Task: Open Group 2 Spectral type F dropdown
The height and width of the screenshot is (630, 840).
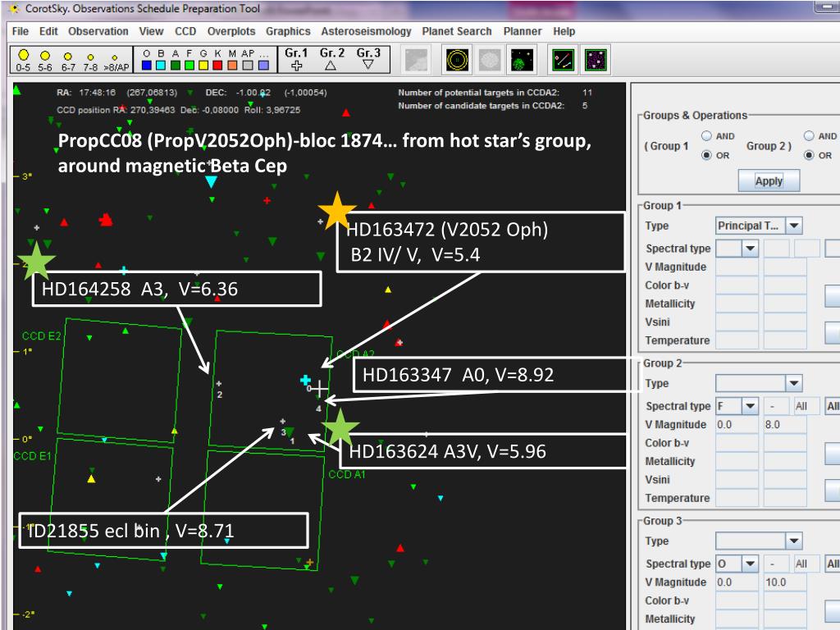Action: point(750,405)
